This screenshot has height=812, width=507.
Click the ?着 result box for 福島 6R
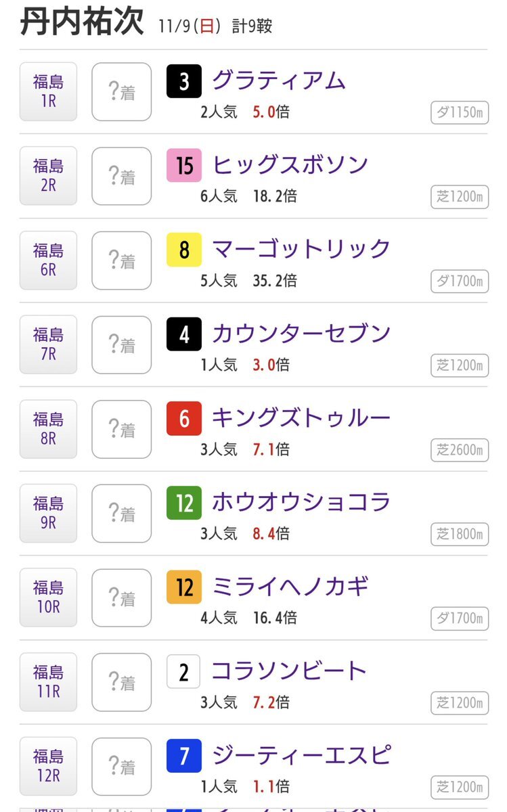(x=122, y=261)
